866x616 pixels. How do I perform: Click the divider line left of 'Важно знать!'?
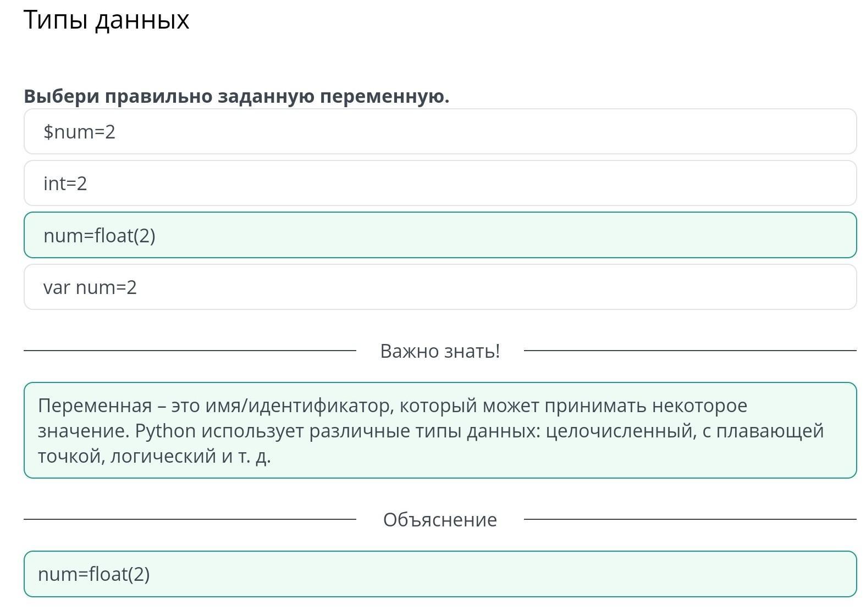[x=190, y=350]
